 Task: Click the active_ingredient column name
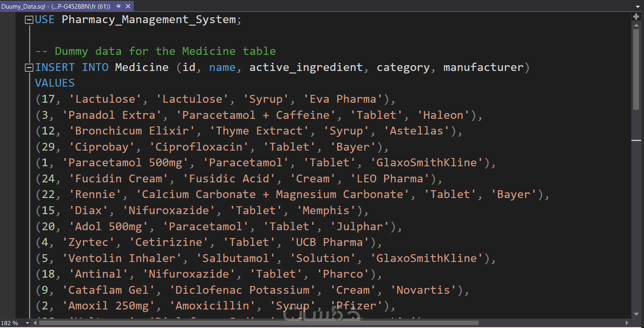[306, 68]
